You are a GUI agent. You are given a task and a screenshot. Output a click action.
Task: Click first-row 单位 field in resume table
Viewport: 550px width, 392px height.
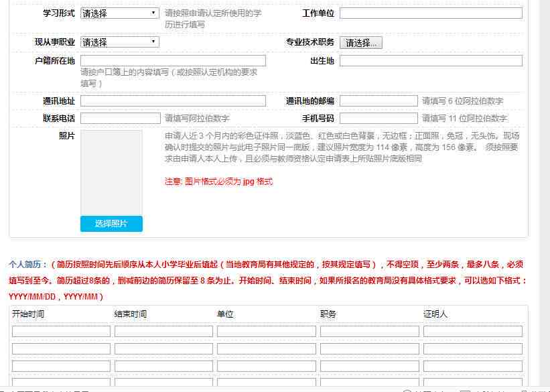(x=266, y=331)
